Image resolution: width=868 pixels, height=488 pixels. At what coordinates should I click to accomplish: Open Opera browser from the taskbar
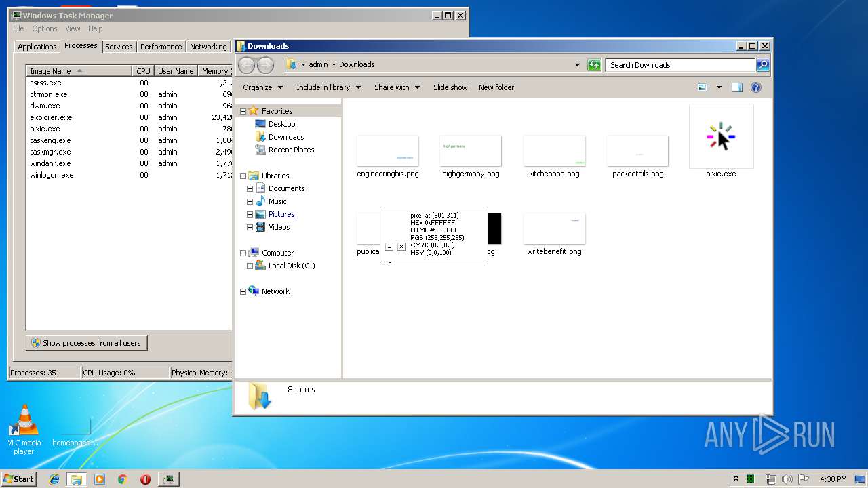tap(145, 479)
